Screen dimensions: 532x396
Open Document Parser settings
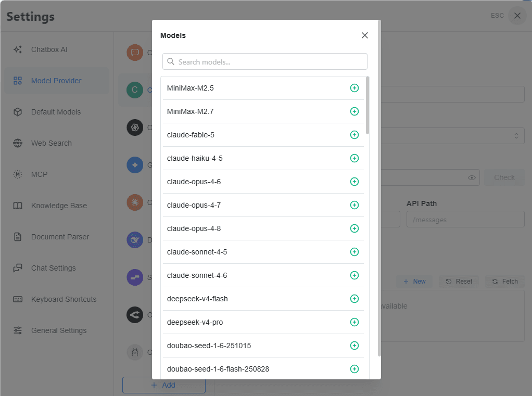click(57, 237)
